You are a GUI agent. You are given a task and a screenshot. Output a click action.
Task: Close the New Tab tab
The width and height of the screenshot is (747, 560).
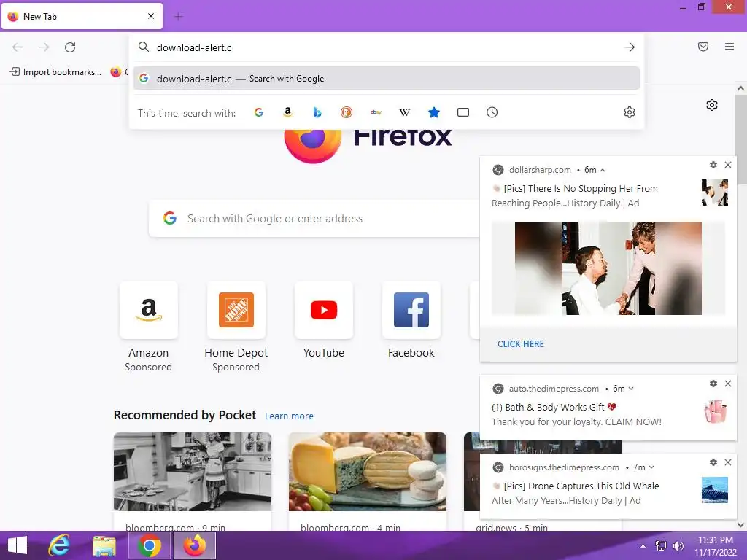tap(151, 16)
